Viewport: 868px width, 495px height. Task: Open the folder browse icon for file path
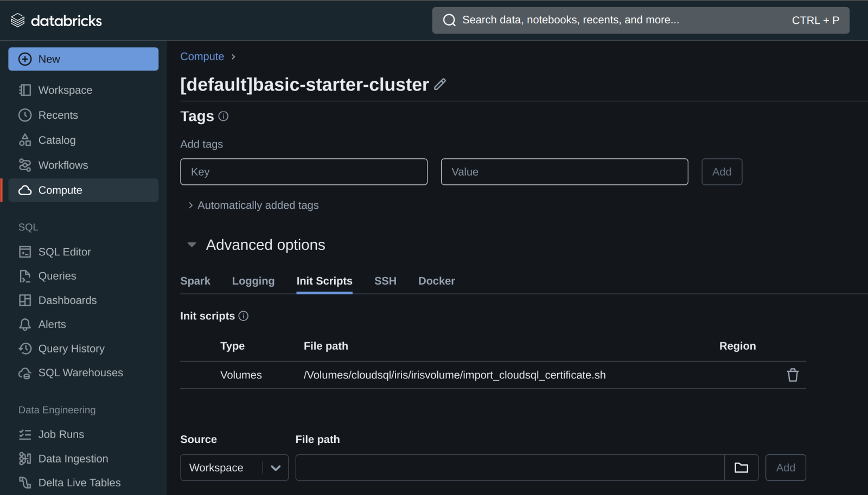[741, 468]
